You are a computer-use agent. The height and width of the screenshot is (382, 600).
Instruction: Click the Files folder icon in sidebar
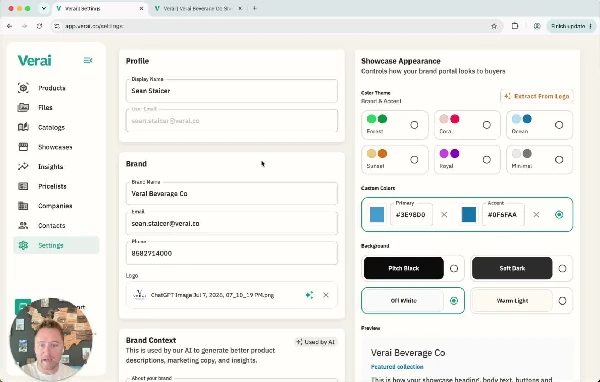23,108
